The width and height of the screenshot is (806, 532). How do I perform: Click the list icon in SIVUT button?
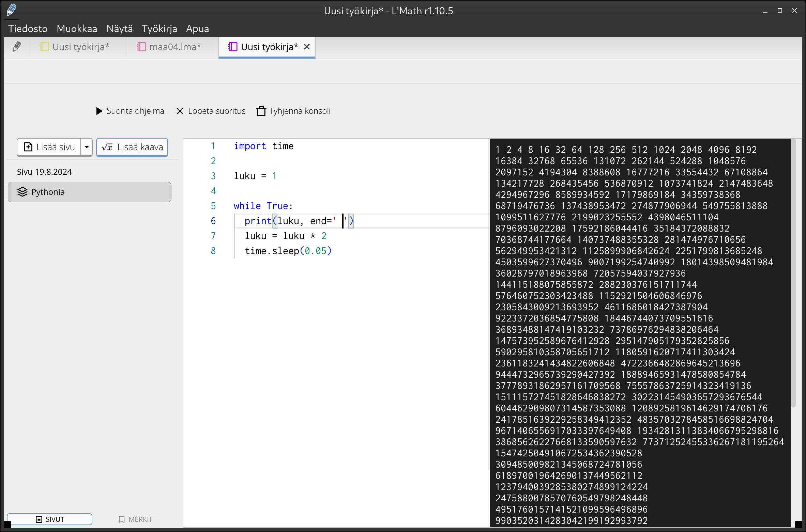point(39,519)
